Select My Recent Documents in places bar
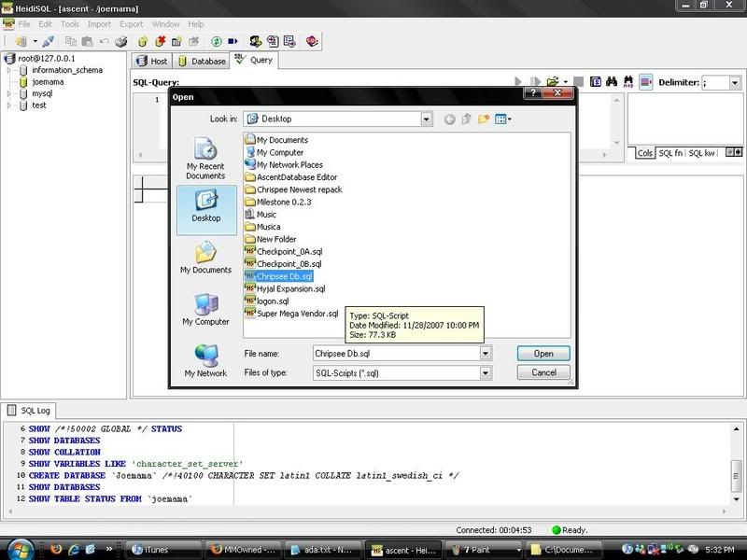The image size is (747, 560). (205, 159)
